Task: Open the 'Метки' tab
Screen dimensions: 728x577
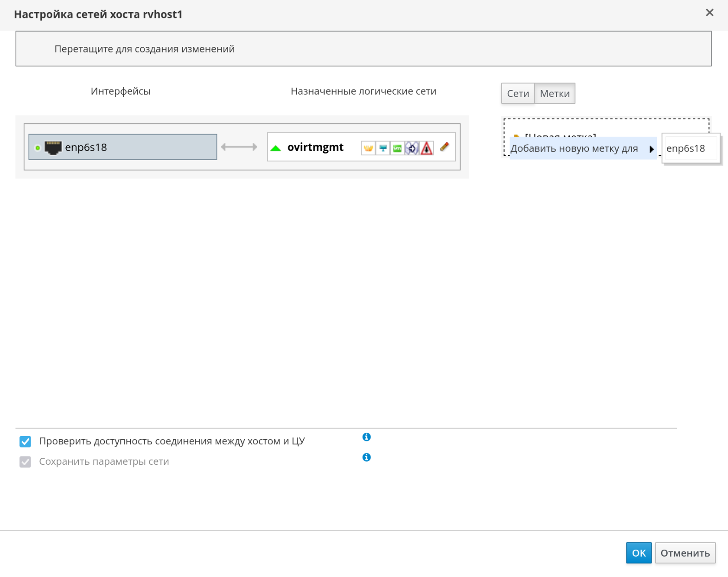Action: pyautogui.click(x=555, y=93)
